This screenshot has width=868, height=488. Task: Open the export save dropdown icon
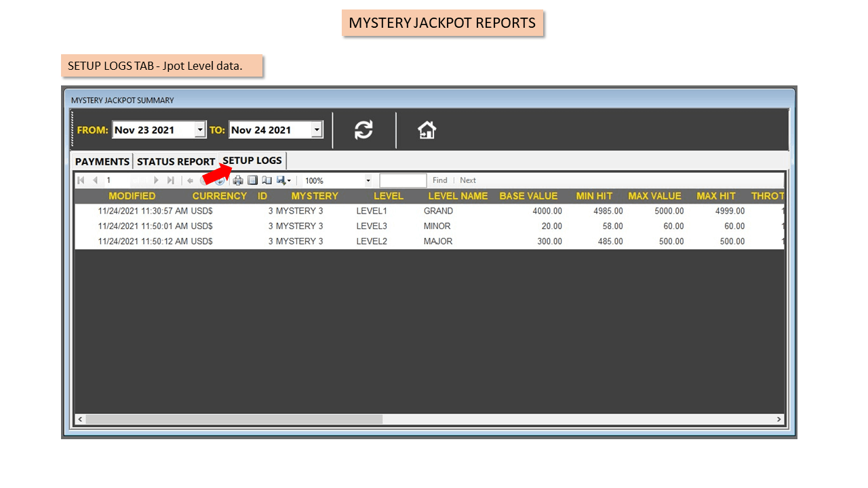coord(283,180)
